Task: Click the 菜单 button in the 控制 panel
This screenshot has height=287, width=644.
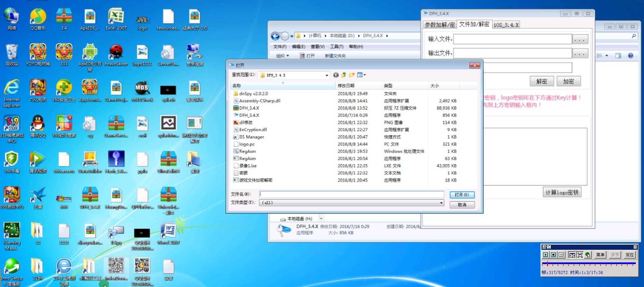Action: [x=600, y=255]
